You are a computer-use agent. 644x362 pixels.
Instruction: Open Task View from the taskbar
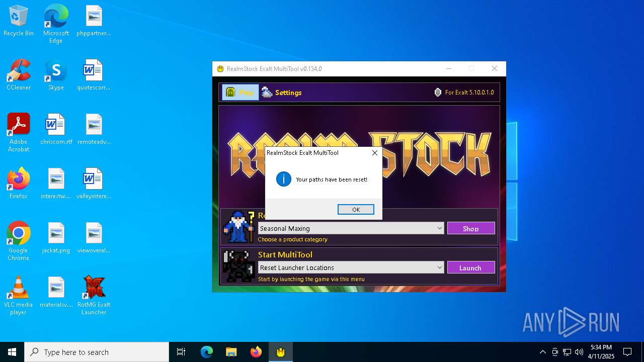pyautogui.click(x=181, y=352)
